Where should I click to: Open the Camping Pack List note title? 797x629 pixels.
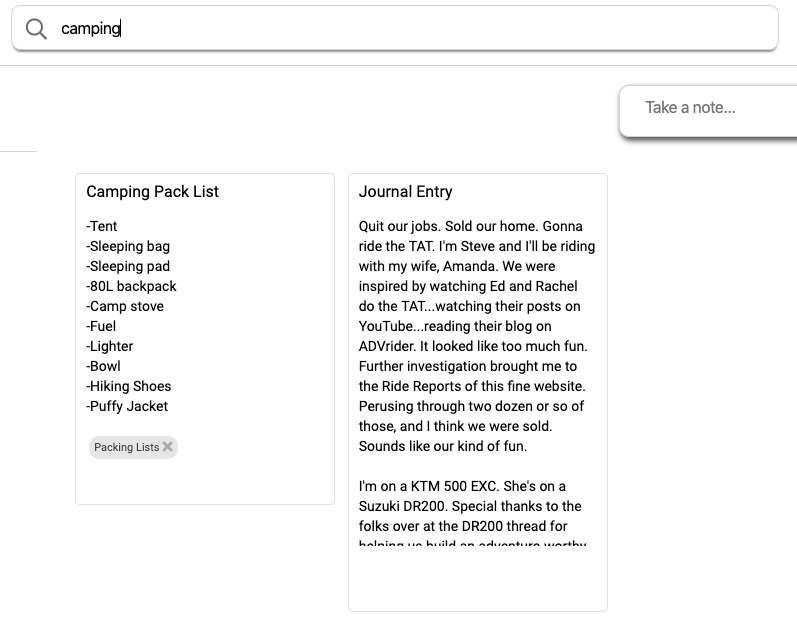(x=153, y=192)
